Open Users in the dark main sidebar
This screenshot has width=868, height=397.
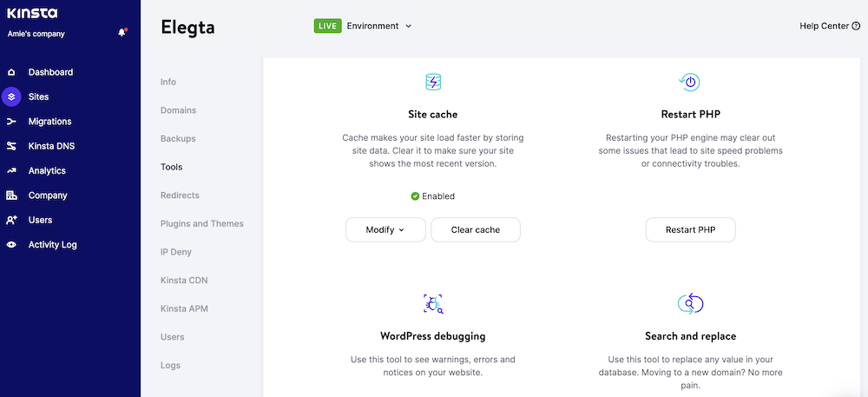click(x=41, y=220)
